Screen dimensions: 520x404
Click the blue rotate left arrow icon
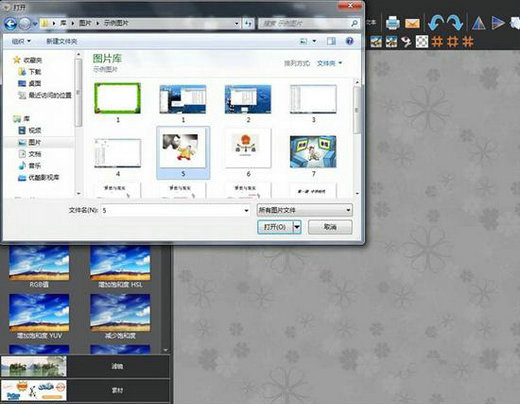(436, 23)
